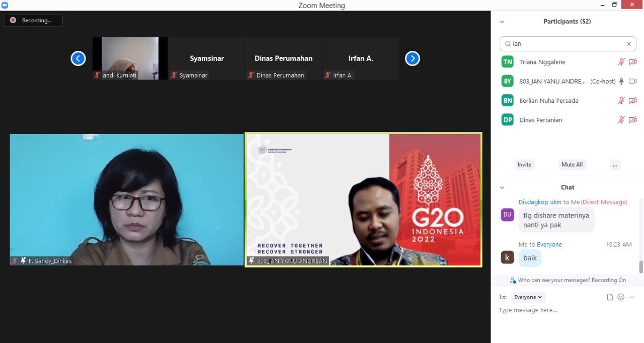Click the Recording indicator
The width and height of the screenshot is (644, 343).
click(33, 21)
